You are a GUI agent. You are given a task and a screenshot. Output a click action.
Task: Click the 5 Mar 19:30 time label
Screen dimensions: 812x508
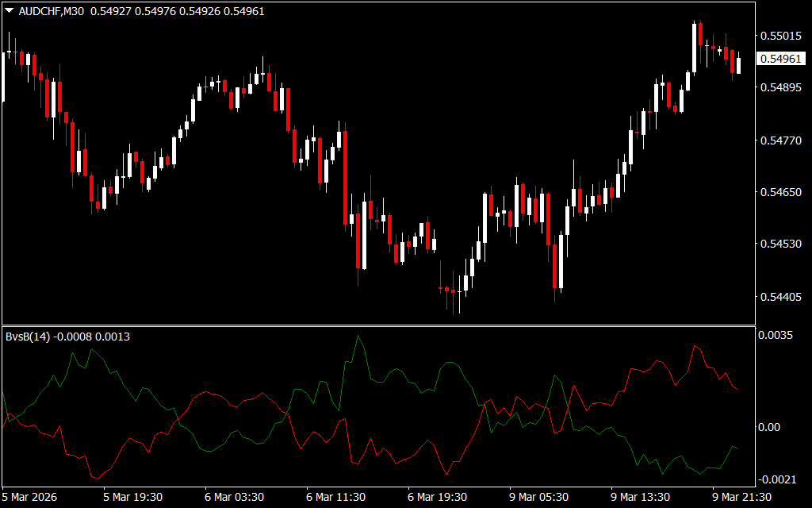tap(132, 497)
